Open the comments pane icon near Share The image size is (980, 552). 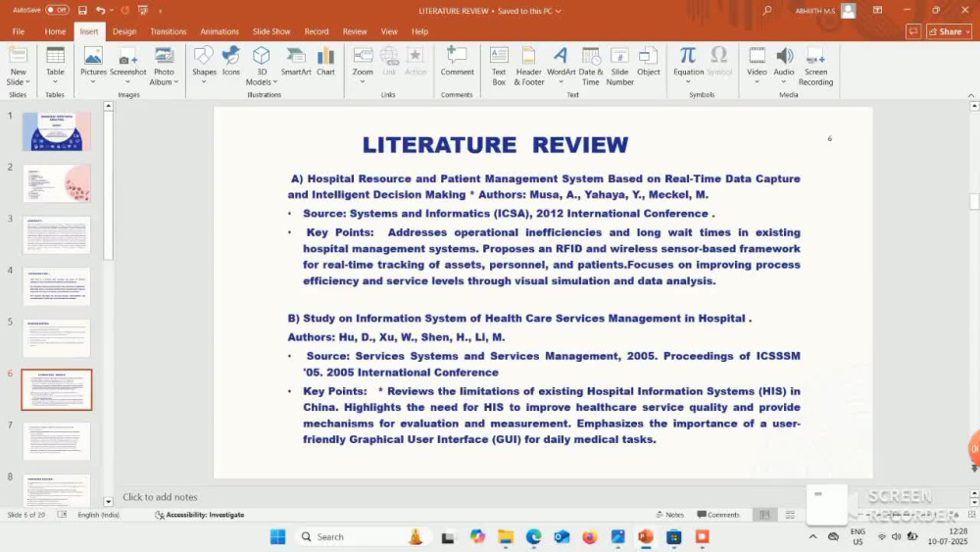tap(913, 32)
